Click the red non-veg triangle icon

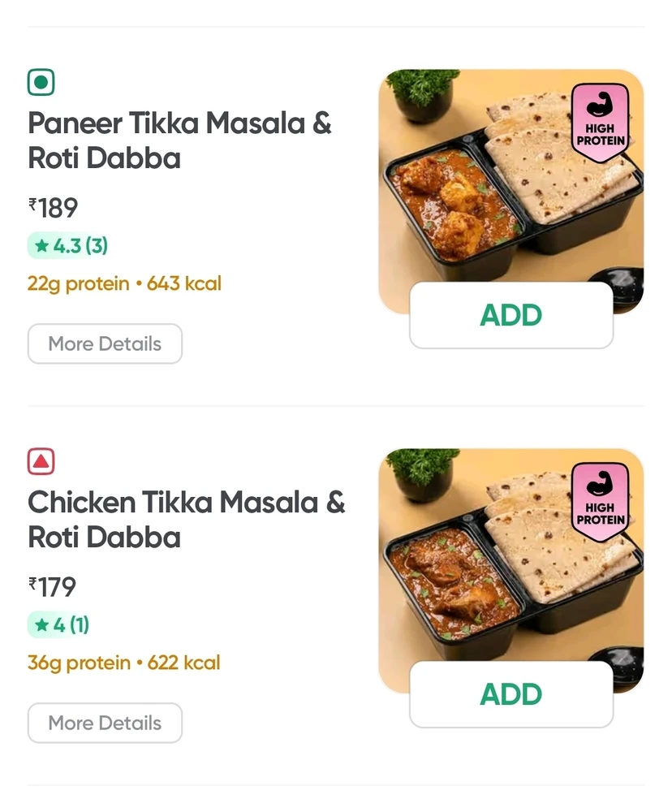(41, 461)
